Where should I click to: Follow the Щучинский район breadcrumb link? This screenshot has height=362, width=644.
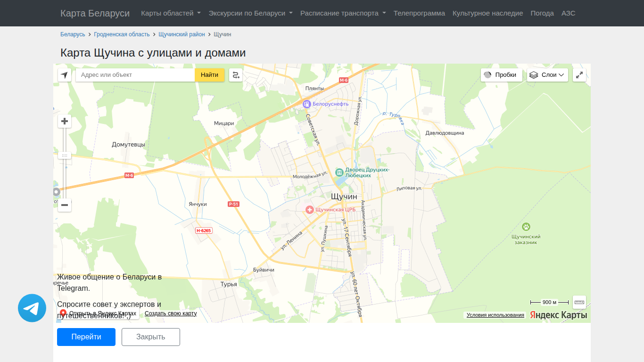(x=182, y=34)
